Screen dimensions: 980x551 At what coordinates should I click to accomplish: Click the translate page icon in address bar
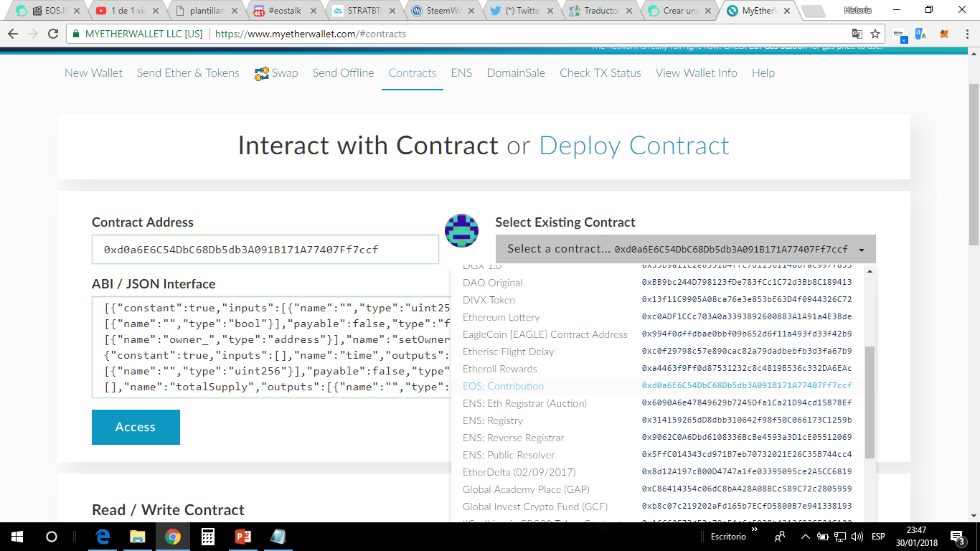coord(857,34)
